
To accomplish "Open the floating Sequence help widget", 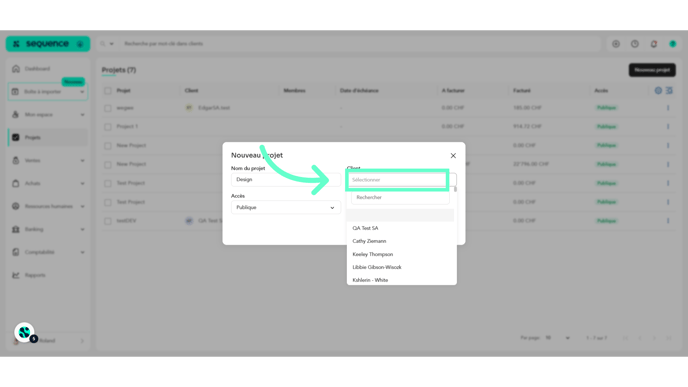I will 25,333.
